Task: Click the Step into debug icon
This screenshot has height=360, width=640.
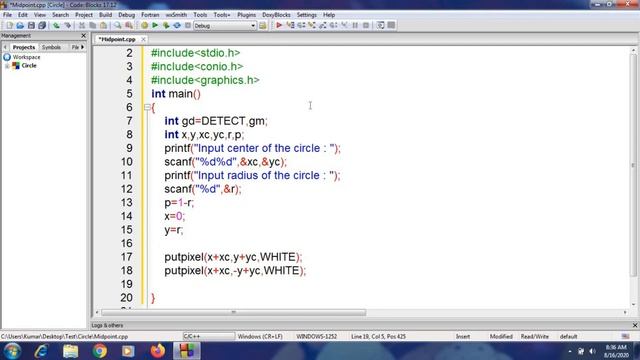Action: pyautogui.click(x=312, y=25)
